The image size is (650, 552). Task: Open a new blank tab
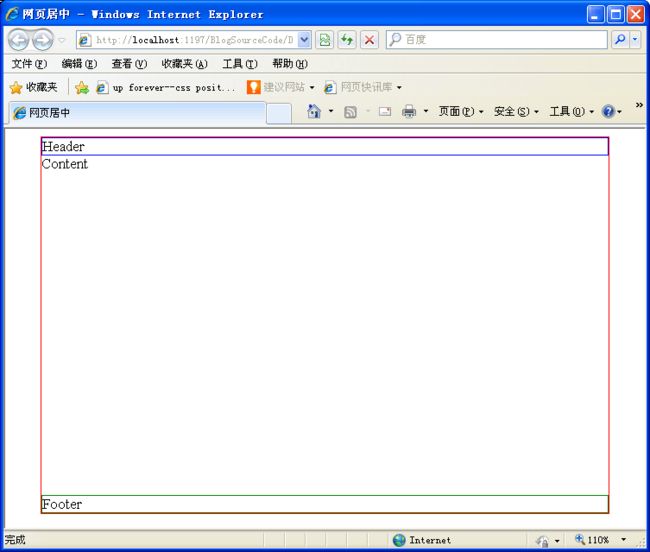click(x=279, y=114)
